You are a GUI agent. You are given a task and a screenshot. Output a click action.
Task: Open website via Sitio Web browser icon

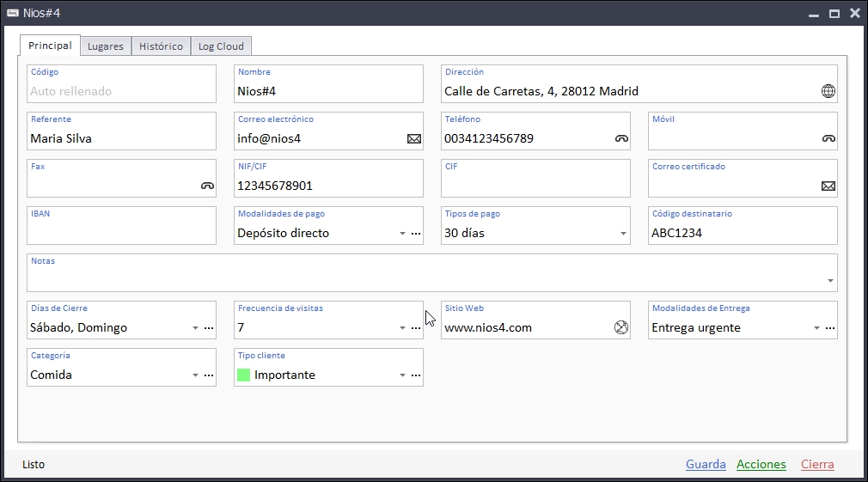621,327
